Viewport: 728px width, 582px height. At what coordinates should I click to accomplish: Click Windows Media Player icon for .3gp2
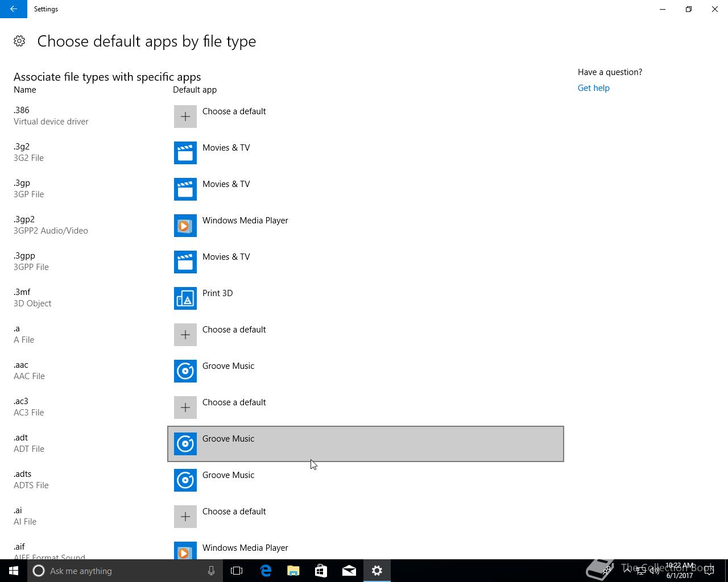(x=185, y=226)
